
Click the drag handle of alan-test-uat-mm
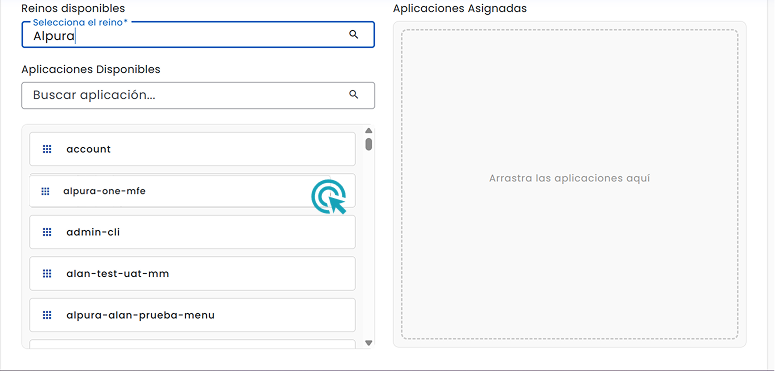[x=47, y=274]
